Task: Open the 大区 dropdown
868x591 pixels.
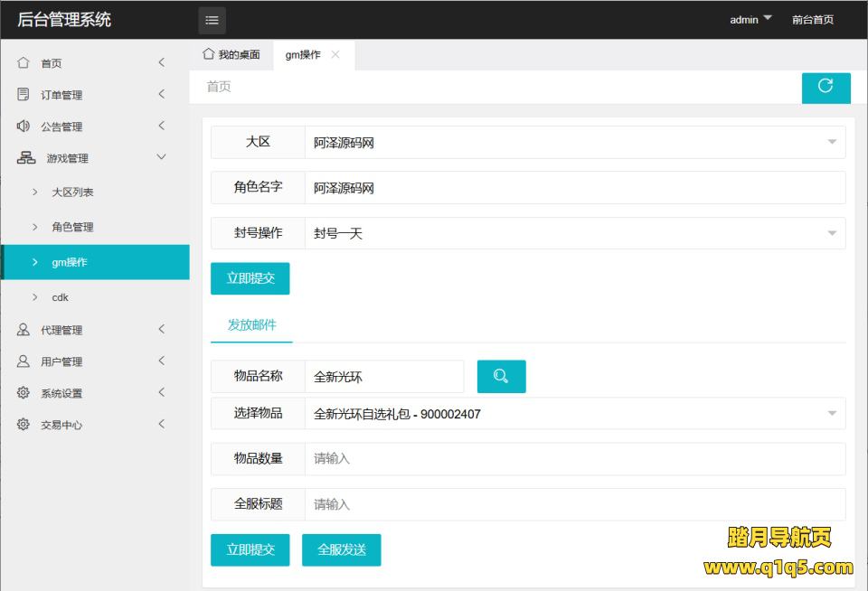Action: [x=574, y=142]
